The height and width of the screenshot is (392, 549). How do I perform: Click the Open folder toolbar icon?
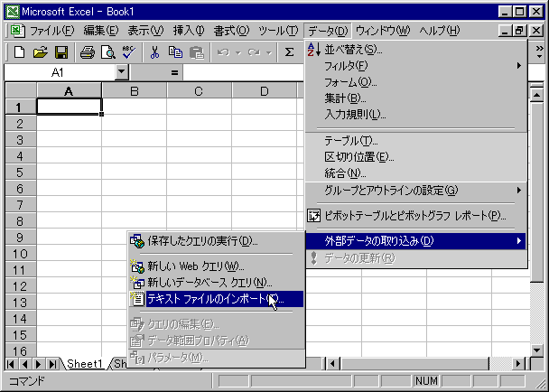pyautogui.click(x=41, y=52)
